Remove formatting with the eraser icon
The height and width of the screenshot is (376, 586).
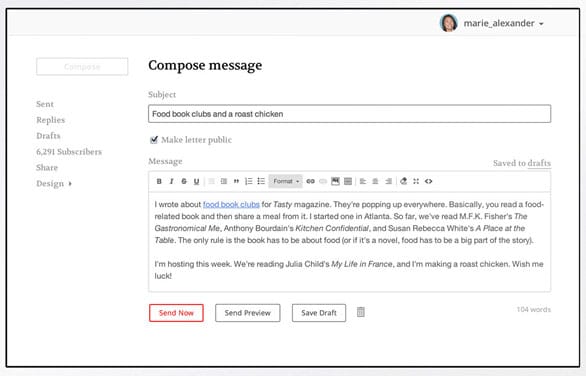pyautogui.click(x=403, y=181)
